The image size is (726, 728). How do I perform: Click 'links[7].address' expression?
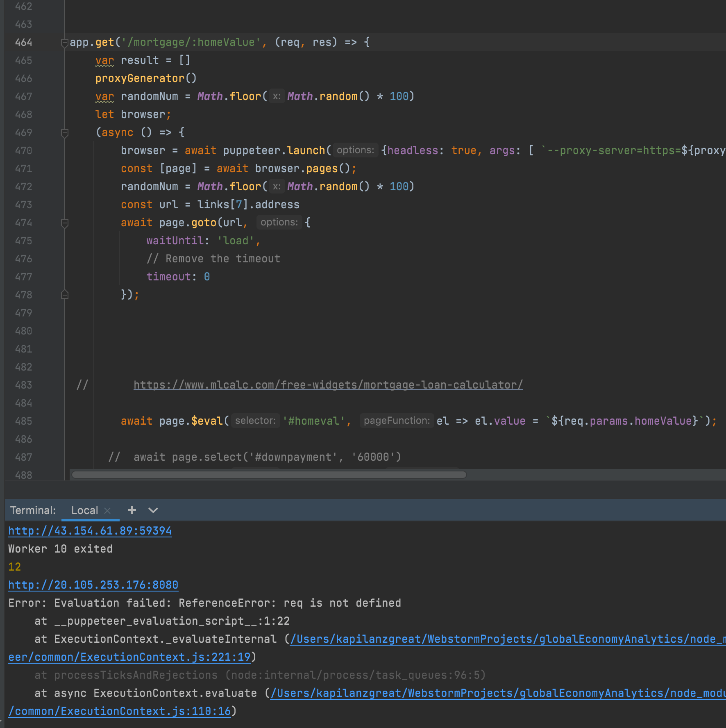(x=248, y=205)
